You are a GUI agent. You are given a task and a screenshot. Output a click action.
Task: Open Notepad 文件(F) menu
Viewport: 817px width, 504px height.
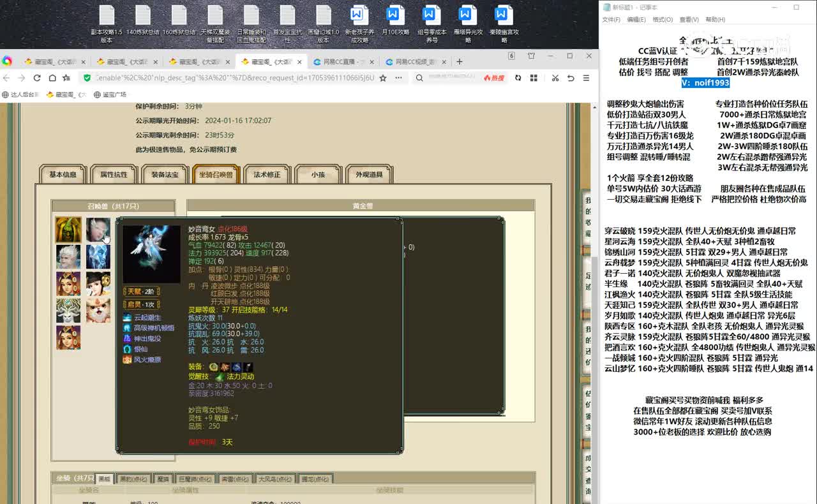tap(611, 20)
